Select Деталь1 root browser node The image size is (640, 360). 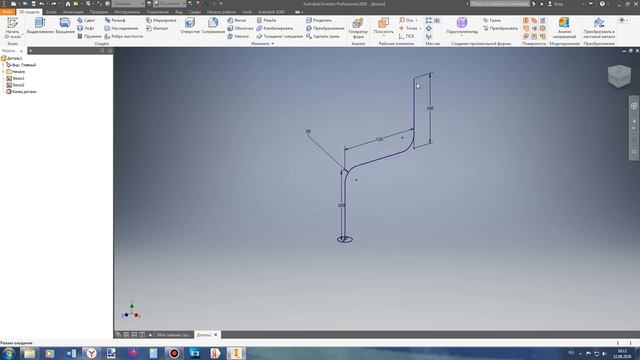[12, 58]
